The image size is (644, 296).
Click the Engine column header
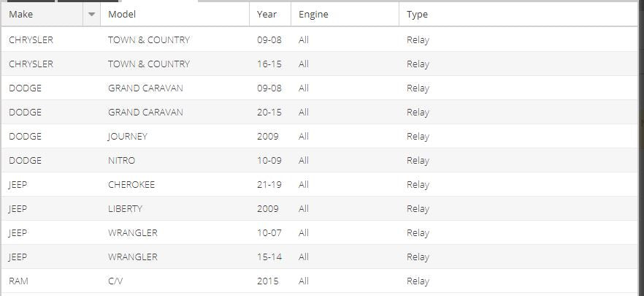pyautogui.click(x=313, y=15)
